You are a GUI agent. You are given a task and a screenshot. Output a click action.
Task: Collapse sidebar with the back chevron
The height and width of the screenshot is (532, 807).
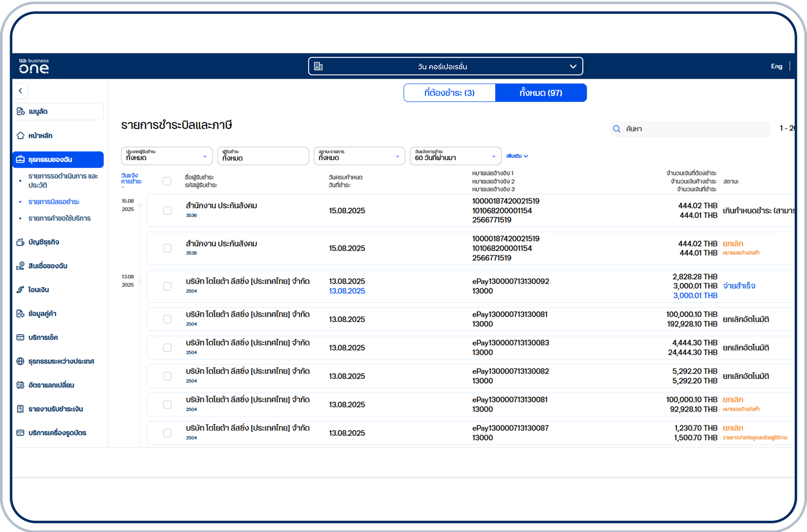[x=20, y=91]
